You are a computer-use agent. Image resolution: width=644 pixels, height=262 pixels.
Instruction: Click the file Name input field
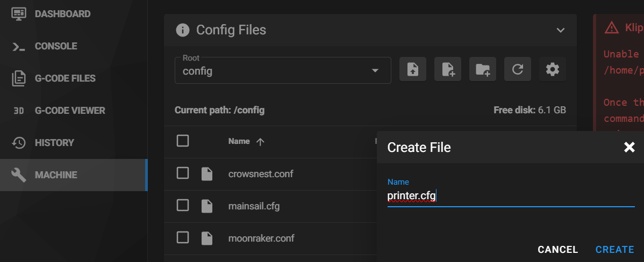[511, 196]
